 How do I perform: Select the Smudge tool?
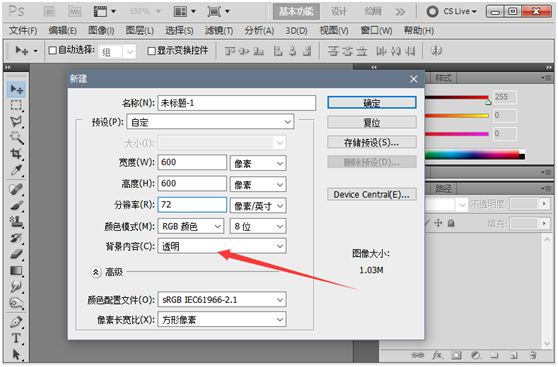[16, 287]
